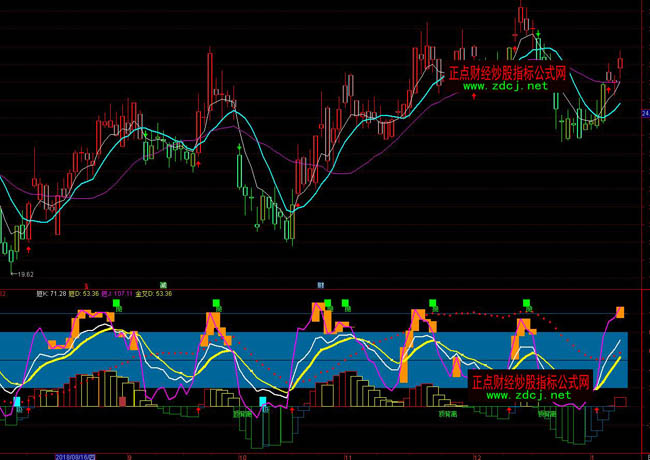
Task: Click the leftmost cyan square buy marker
Action: pyautogui.click(x=16, y=401)
